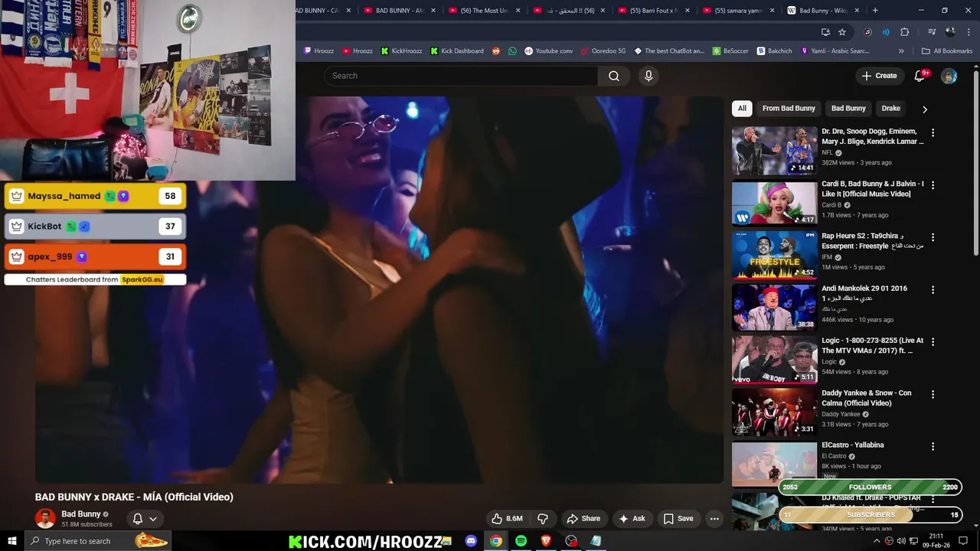Open options for Cardi B I Like It video
980x551 pixels.
tap(933, 185)
